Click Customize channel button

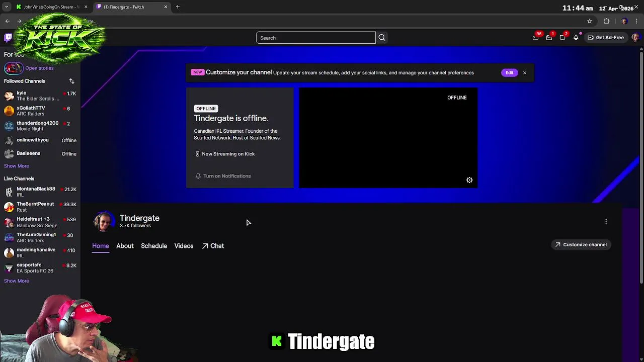581,245
